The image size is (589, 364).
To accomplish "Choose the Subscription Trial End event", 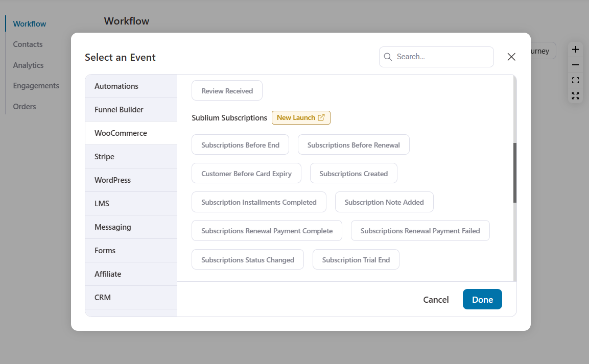I will coord(356,260).
